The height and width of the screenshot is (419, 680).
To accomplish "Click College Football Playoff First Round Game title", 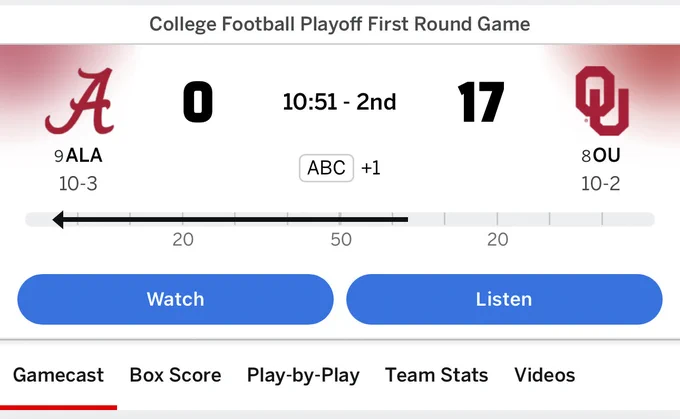I will pos(340,24).
